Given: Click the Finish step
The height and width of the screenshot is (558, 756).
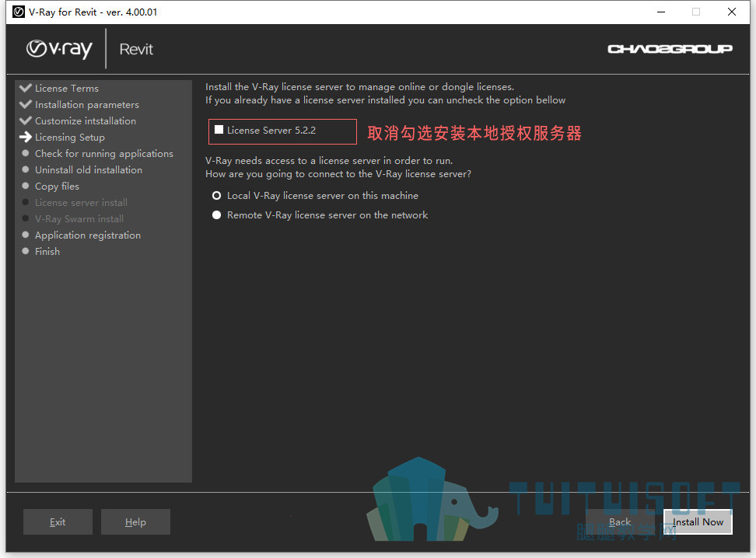Looking at the screenshot, I should 47,252.
